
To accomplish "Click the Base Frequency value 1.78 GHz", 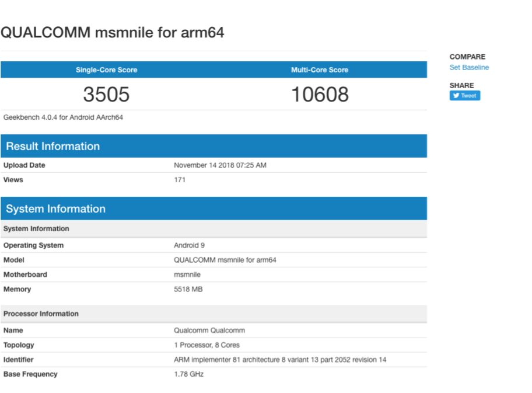I will coord(188,374).
